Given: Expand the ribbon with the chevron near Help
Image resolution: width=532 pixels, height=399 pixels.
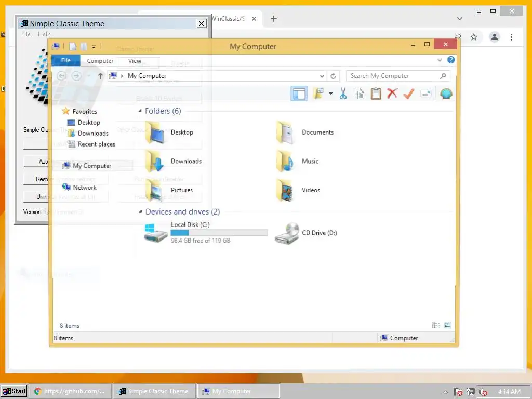Looking at the screenshot, I should (440, 60).
